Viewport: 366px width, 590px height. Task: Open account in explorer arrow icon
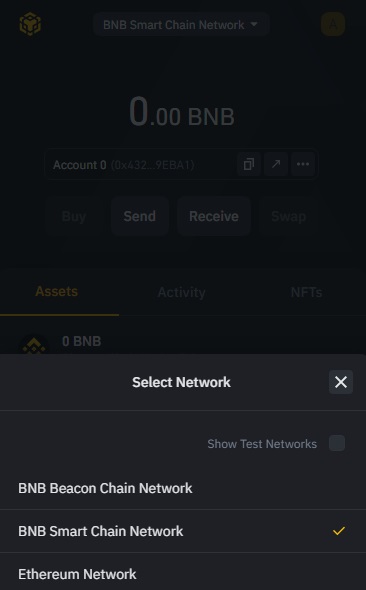coord(276,164)
